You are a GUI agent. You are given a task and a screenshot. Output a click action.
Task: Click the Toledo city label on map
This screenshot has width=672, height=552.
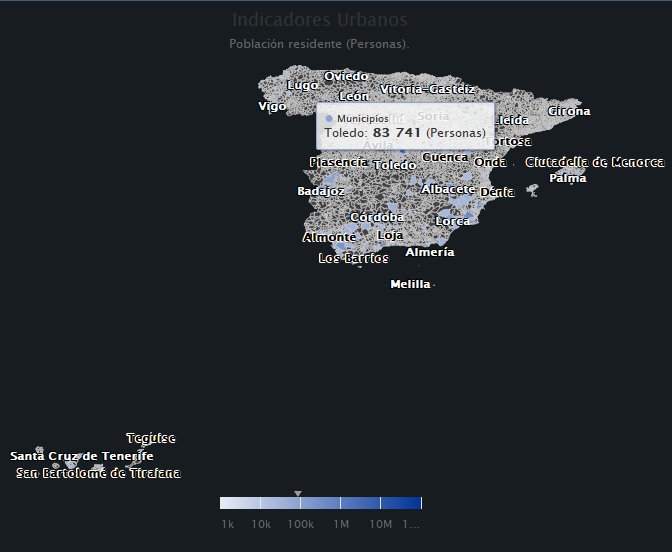tap(394, 165)
